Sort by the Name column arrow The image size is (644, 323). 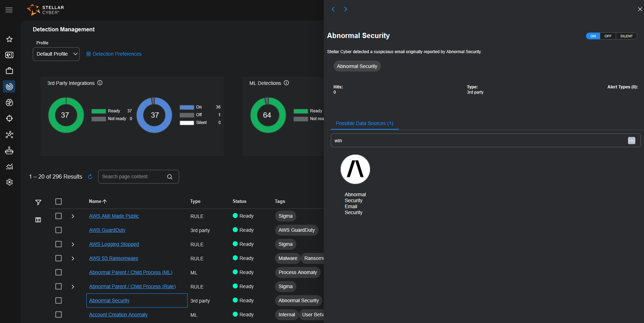pos(104,201)
